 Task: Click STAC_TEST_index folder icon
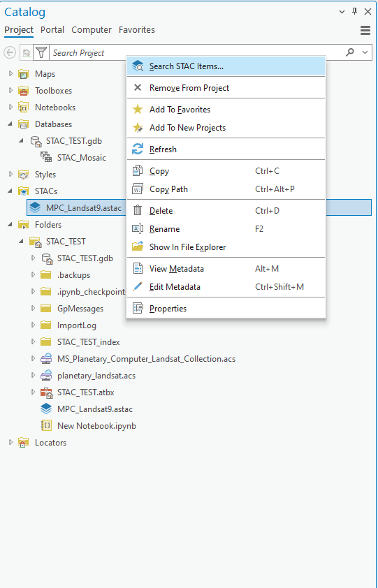[46, 342]
